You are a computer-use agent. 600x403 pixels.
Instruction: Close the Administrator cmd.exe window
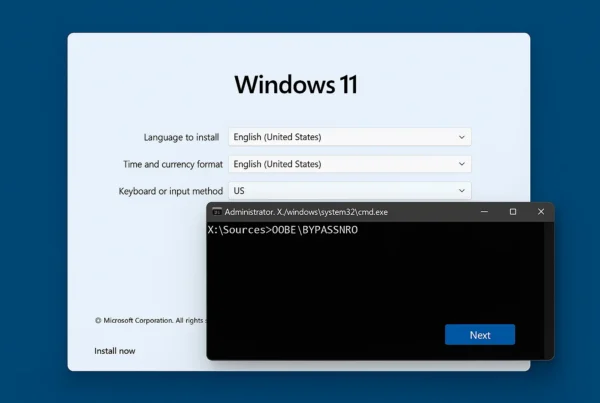click(541, 212)
